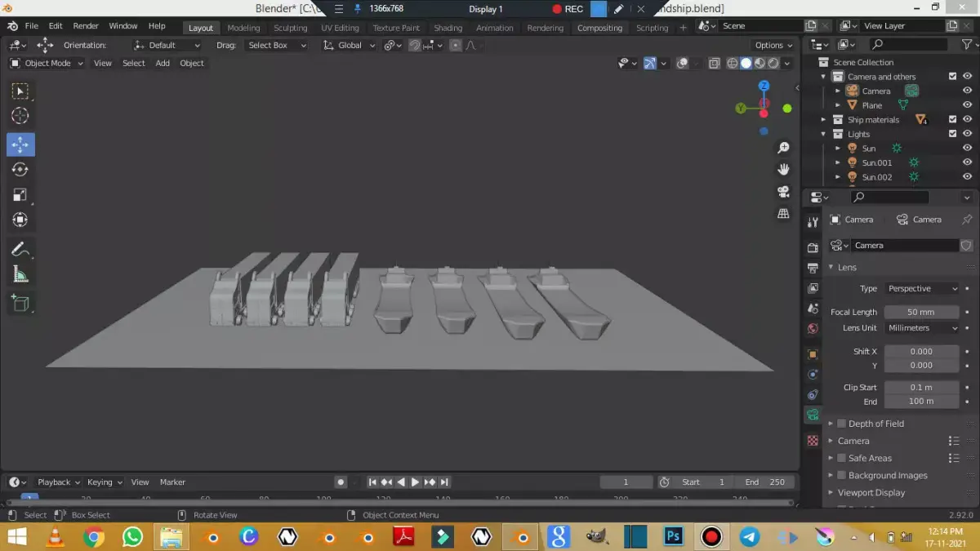Open the File menu
980x551 pixels.
31,26
